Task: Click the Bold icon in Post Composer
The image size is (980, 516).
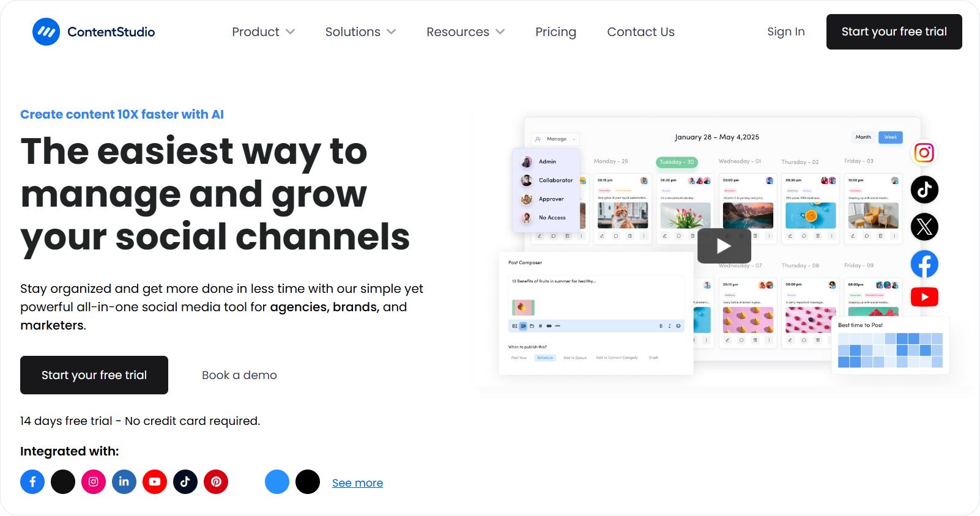Action: [x=661, y=326]
